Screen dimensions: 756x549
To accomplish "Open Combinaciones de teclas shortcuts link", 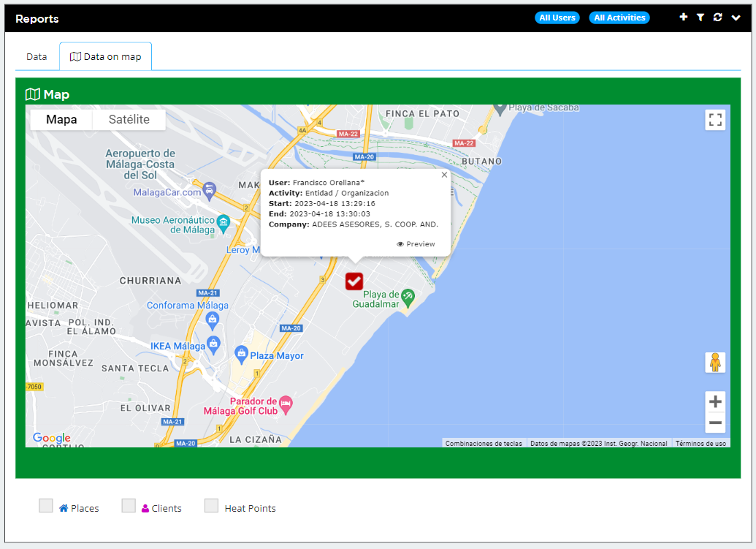I will point(484,443).
